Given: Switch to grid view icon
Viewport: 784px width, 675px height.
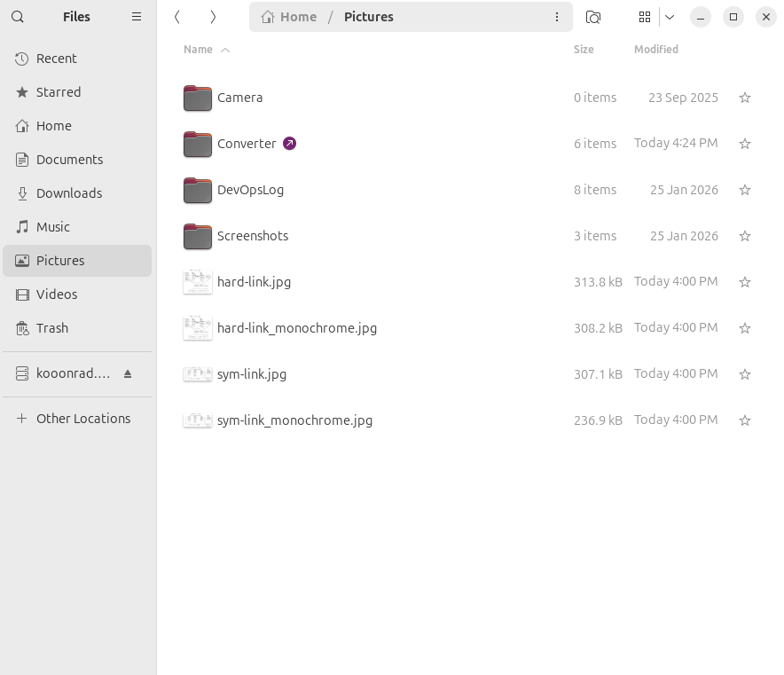Looking at the screenshot, I should click(645, 17).
